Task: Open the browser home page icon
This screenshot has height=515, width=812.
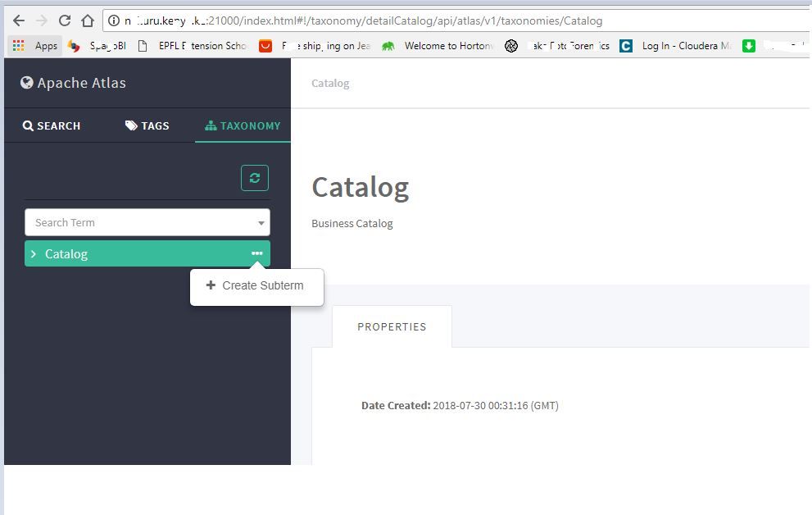Action: [x=88, y=21]
